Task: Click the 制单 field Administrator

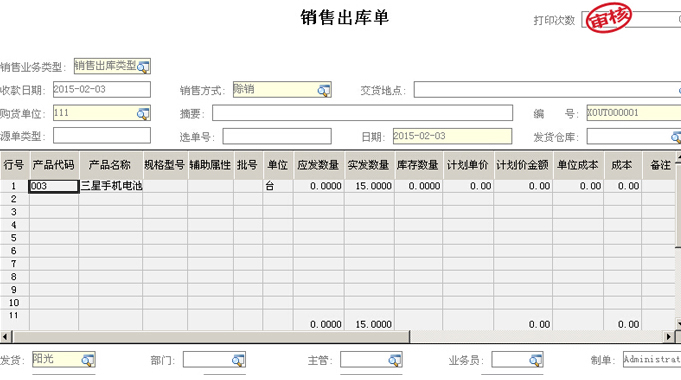Action: [x=652, y=360]
